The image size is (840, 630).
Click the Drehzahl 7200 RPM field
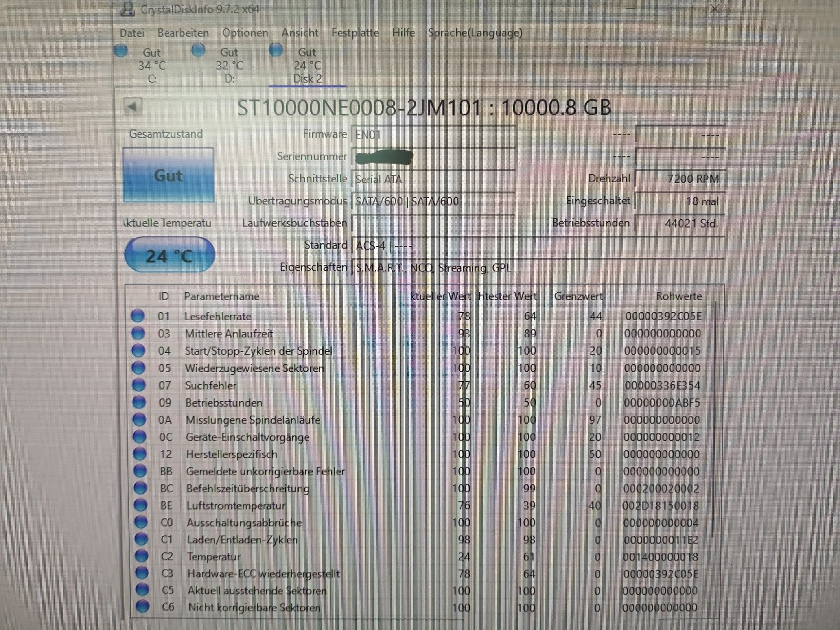point(680,179)
